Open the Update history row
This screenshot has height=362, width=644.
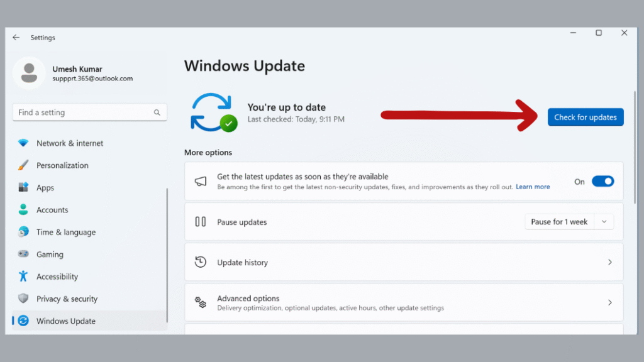click(404, 262)
